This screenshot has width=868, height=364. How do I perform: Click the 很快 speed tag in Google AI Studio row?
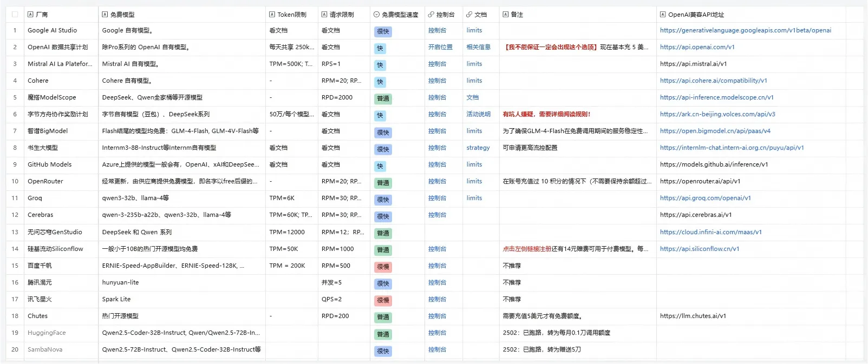(383, 32)
